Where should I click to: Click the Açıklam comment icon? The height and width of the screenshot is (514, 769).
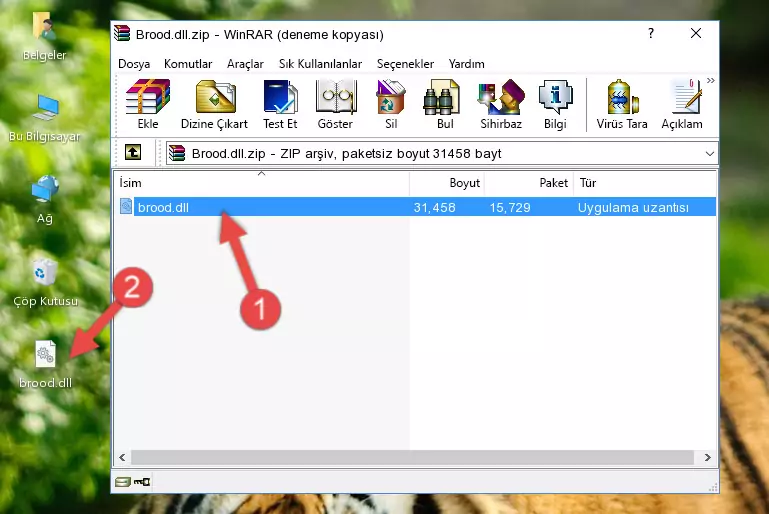(682, 104)
